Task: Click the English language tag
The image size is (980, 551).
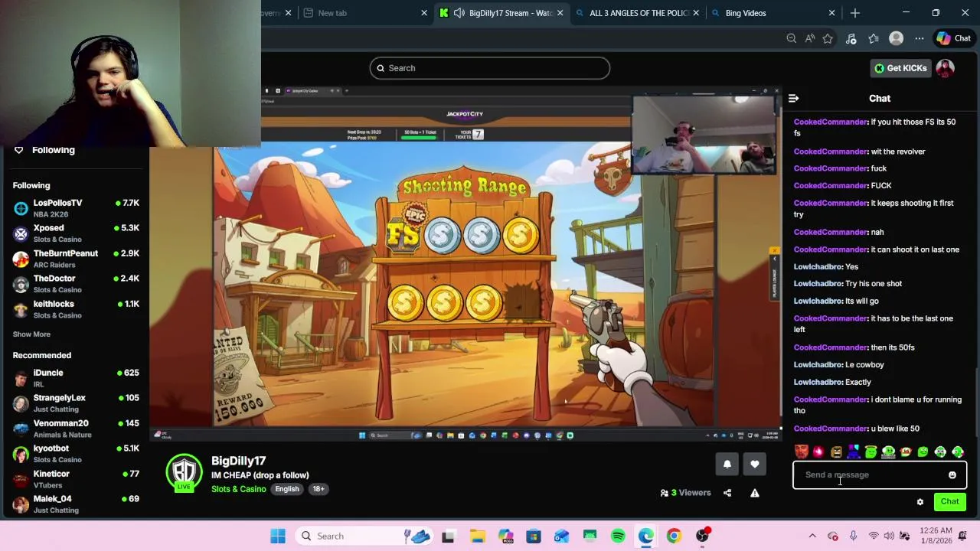Action: (x=287, y=489)
